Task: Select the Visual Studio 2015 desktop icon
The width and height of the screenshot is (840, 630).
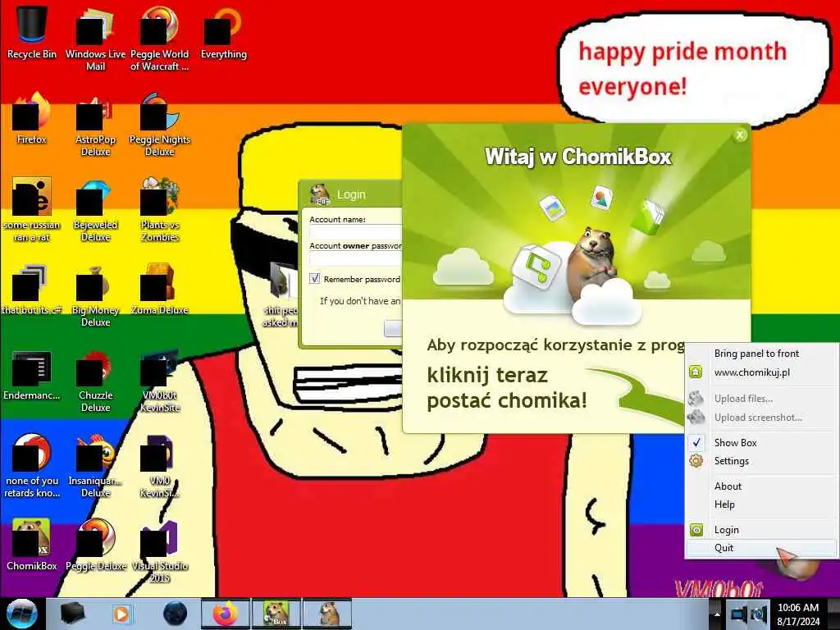Action: [x=160, y=552]
